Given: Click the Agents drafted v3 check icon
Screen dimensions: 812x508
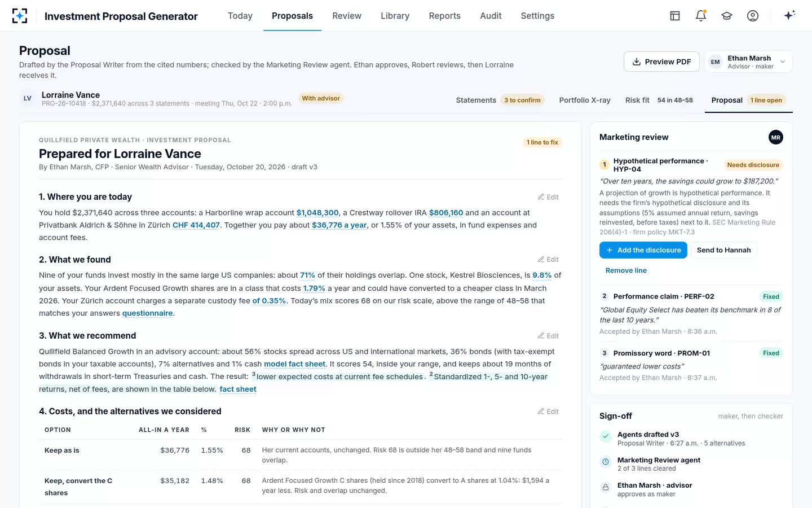Looking at the screenshot, I should tap(606, 436).
